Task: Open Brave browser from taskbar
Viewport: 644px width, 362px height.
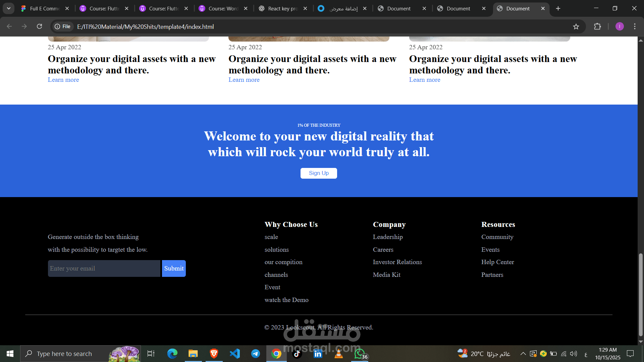Action: pyautogui.click(x=214, y=354)
